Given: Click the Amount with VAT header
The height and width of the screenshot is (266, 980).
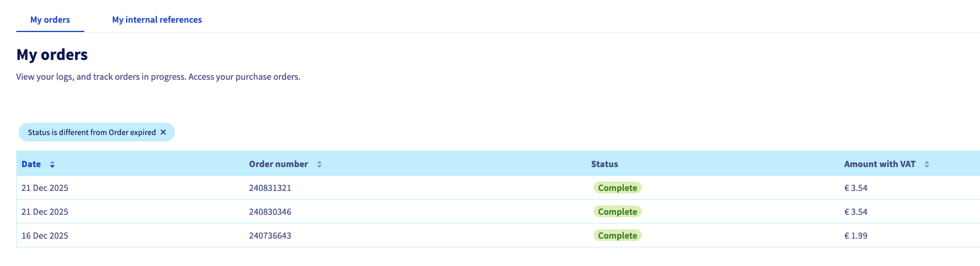Looking at the screenshot, I should [879, 164].
